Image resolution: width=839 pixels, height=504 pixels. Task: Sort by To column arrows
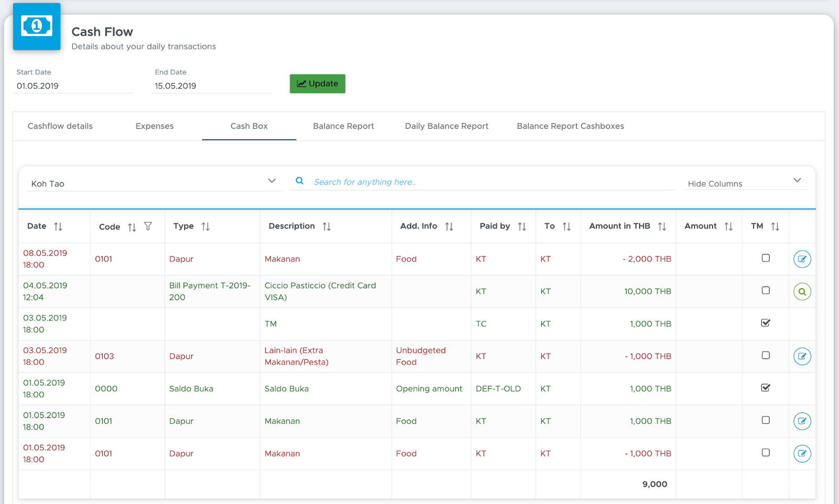567,226
